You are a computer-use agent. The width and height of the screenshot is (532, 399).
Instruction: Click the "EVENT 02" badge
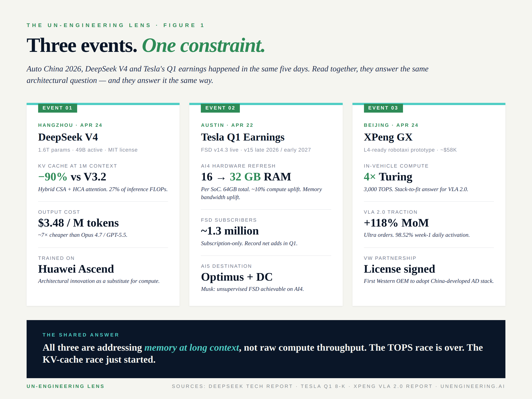[x=220, y=108]
